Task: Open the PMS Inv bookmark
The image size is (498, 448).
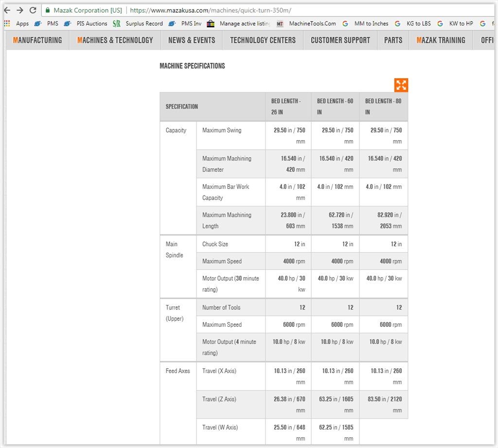Action: (185, 23)
